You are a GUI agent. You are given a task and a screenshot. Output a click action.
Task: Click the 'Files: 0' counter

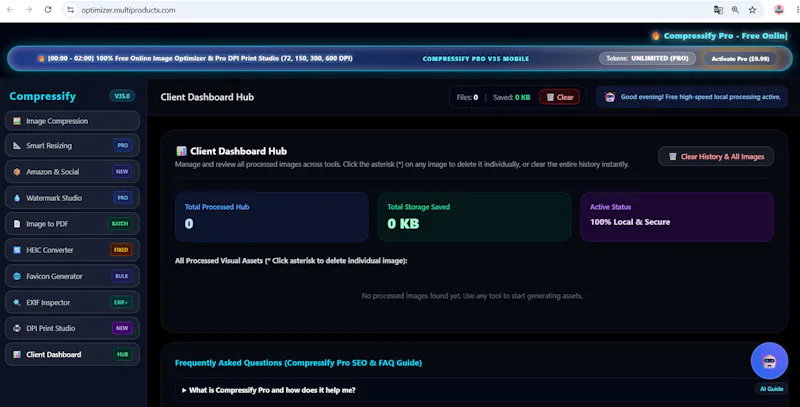pos(467,97)
